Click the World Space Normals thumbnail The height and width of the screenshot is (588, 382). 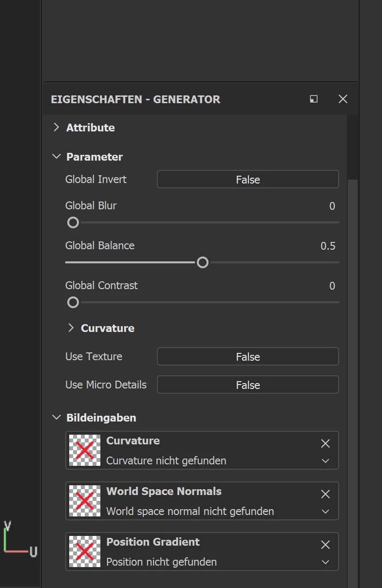click(85, 501)
